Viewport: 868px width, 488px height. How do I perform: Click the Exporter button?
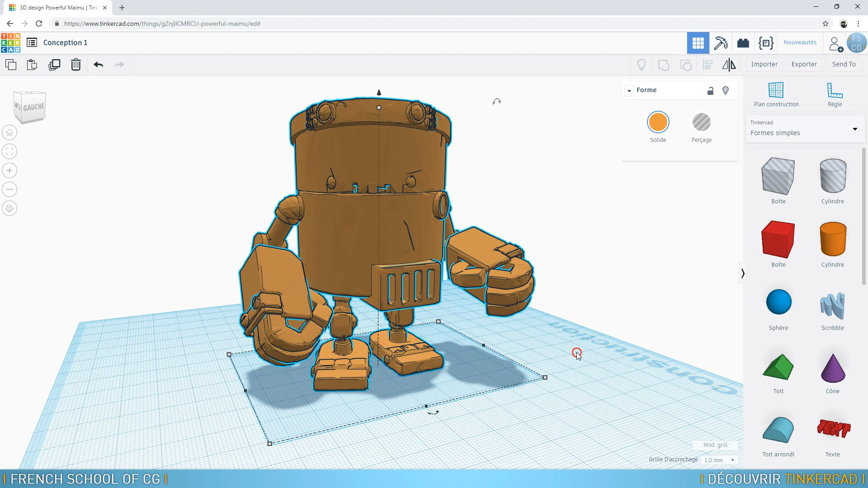[804, 64]
